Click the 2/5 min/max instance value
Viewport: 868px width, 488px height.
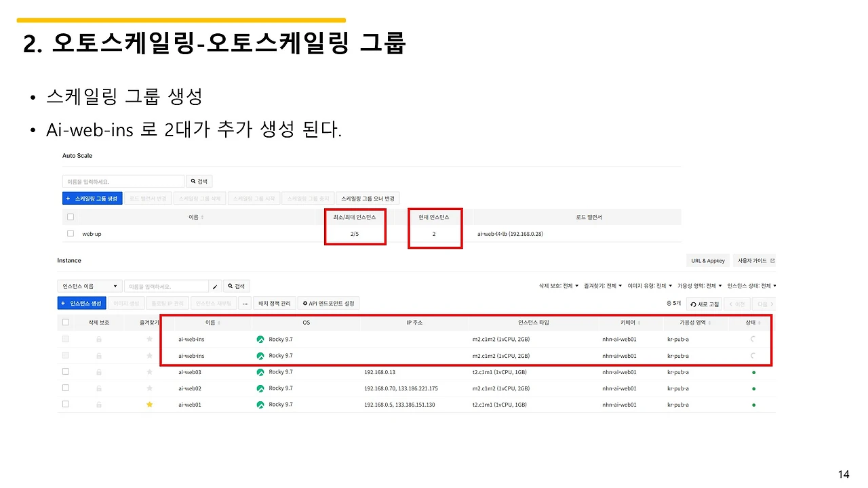coord(355,234)
